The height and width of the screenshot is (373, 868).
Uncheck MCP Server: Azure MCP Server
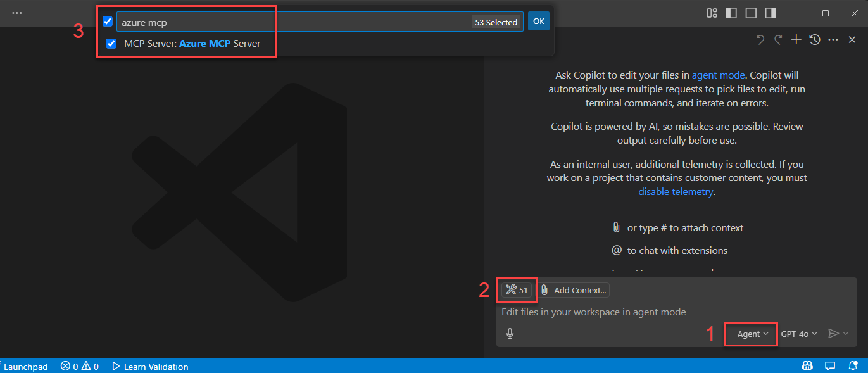pyautogui.click(x=112, y=44)
